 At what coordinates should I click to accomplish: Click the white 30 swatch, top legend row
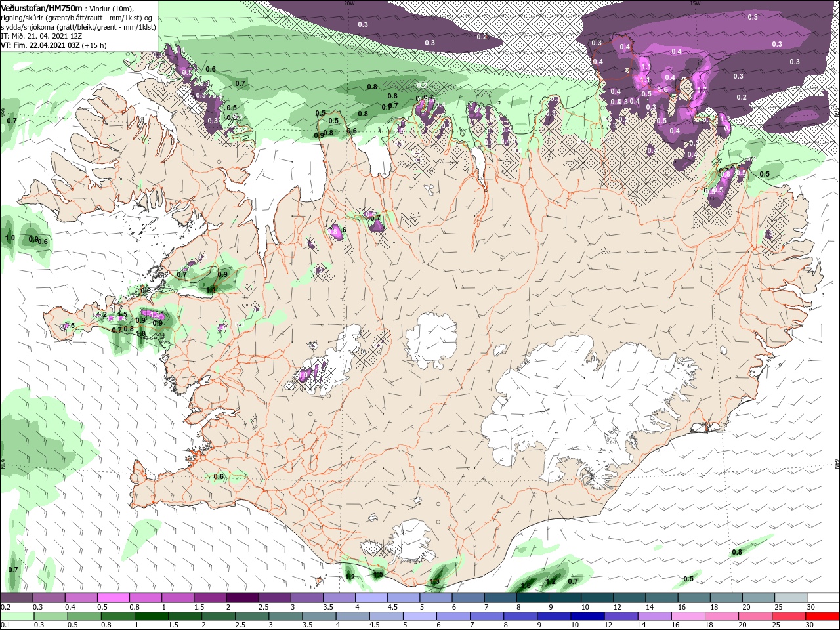click(823, 598)
